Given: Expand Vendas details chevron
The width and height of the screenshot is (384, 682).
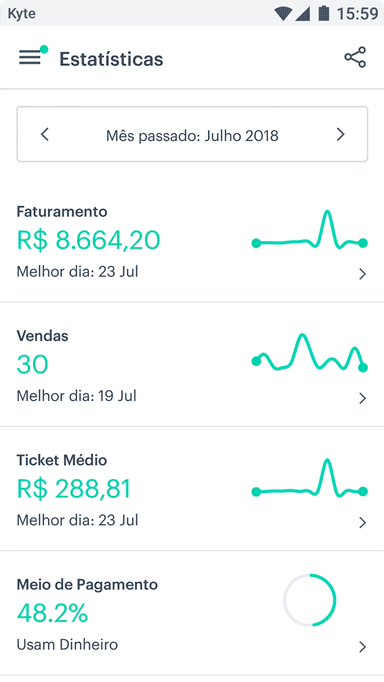Looking at the screenshot, I should [x=362, y=398].
